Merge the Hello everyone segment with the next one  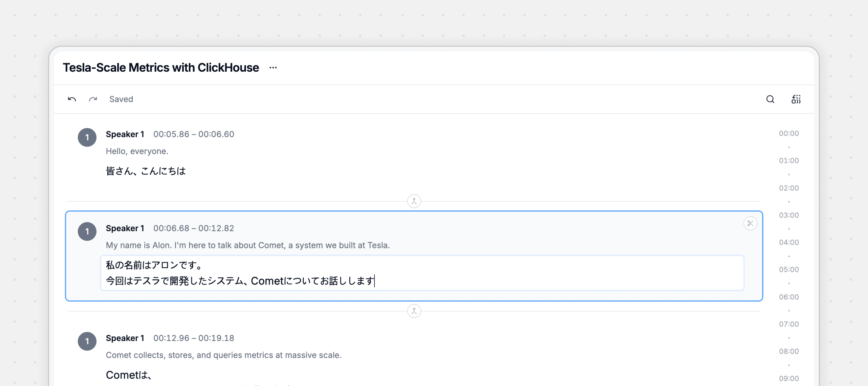(x=414, y=201)
